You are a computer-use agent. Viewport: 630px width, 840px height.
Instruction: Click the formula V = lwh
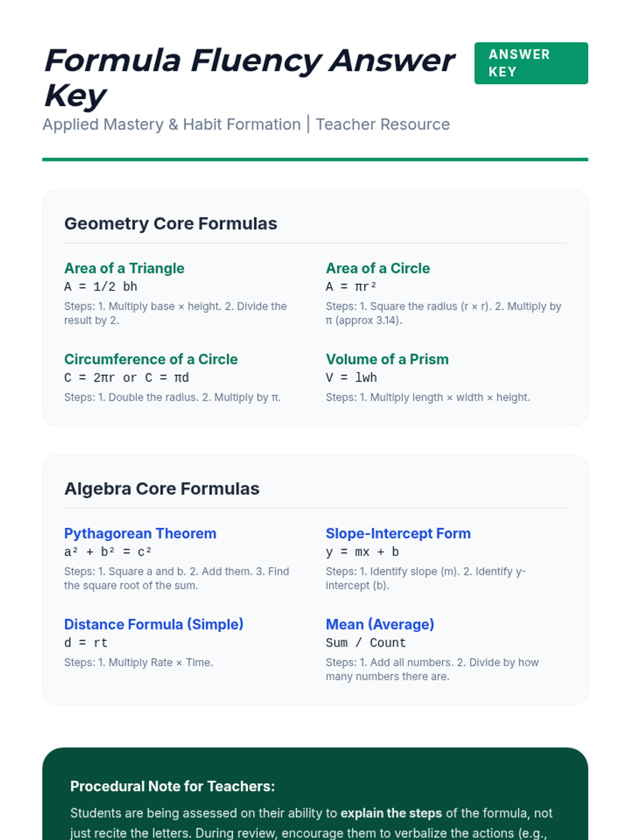point(351,377)
